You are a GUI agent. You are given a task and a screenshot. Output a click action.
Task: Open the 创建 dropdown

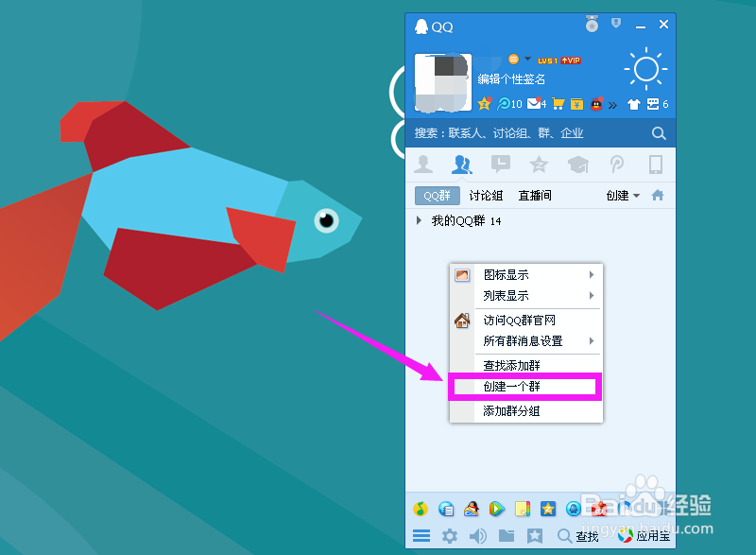pyautogui.click(x=623, y=196)
